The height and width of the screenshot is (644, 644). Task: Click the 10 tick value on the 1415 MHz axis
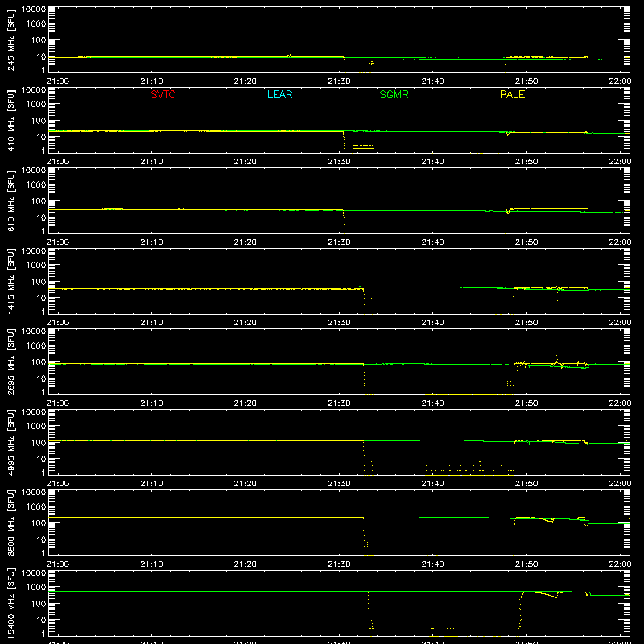coord(41,298)
